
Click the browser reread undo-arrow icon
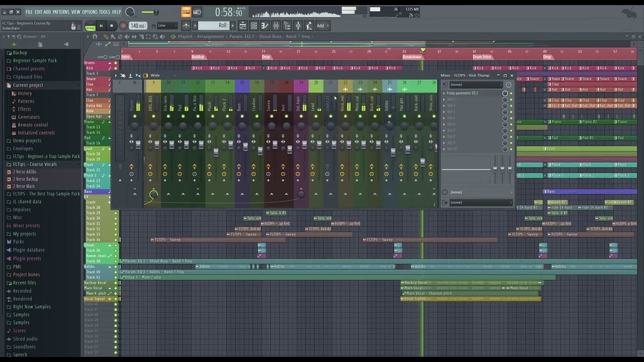click(x=14, y=37)
